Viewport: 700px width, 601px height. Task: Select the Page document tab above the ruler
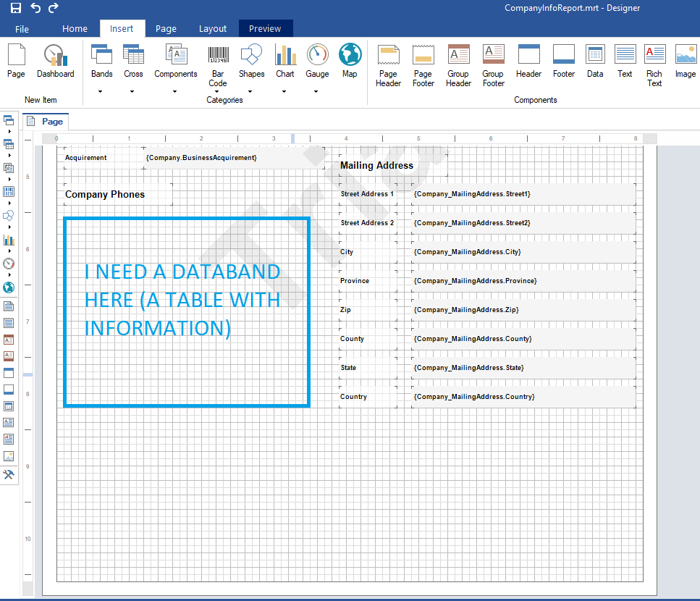pos(46,122)
